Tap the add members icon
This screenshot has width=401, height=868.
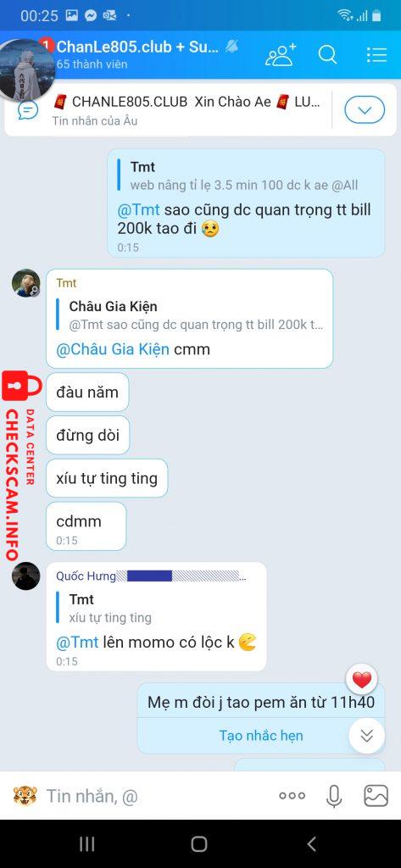coord(281,55)
